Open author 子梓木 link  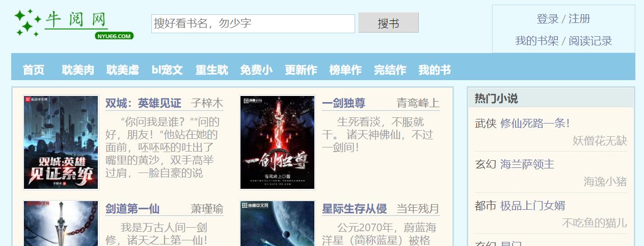[207, 103]
